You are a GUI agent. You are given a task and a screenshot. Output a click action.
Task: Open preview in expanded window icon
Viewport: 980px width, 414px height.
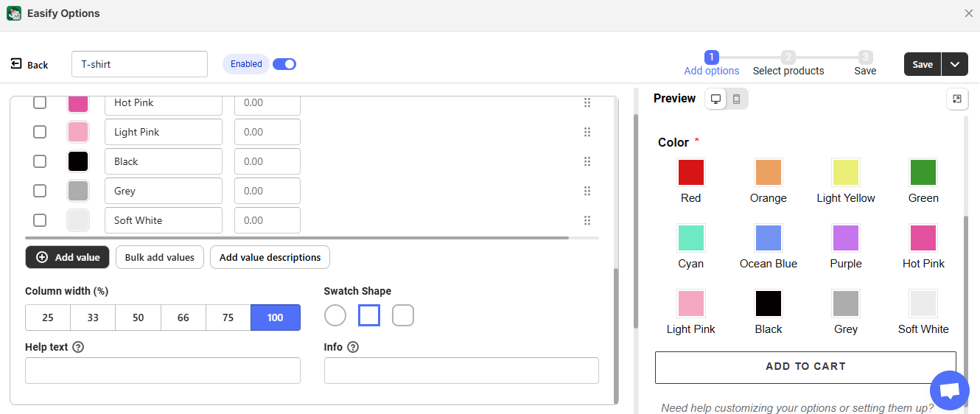pos(956,99)
